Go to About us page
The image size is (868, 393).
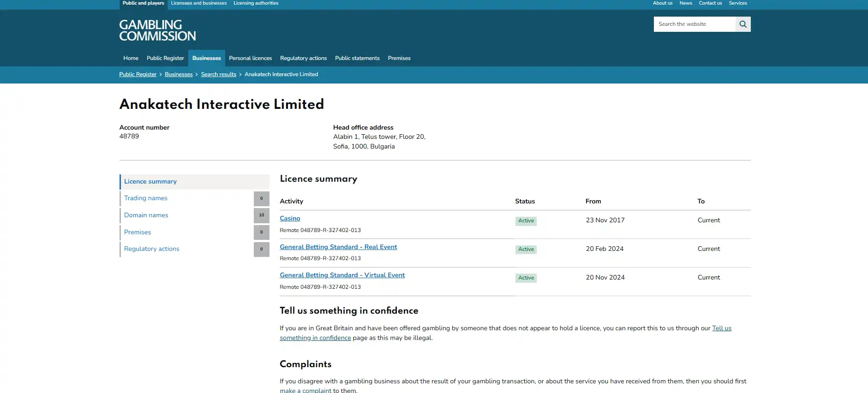pos(663,3)
